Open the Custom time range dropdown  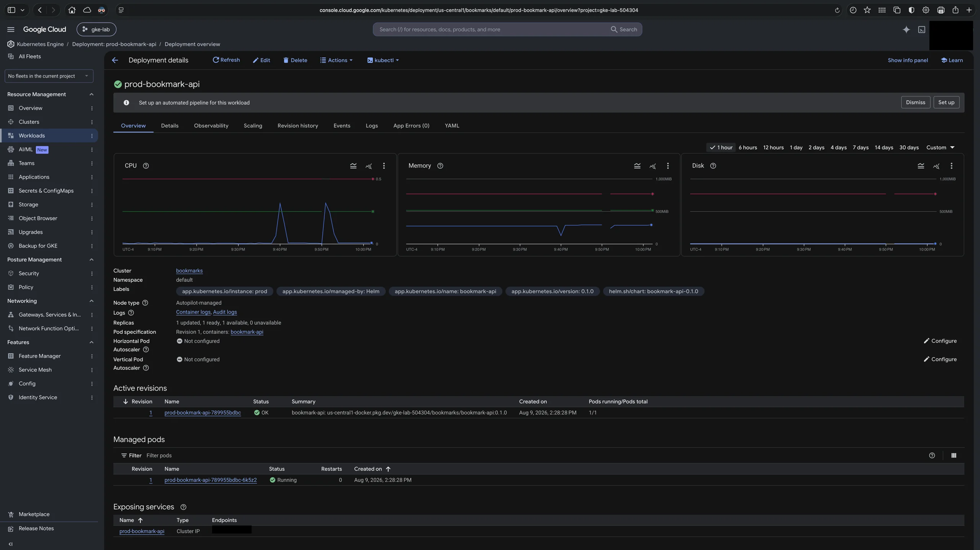[x=940, y=148]
